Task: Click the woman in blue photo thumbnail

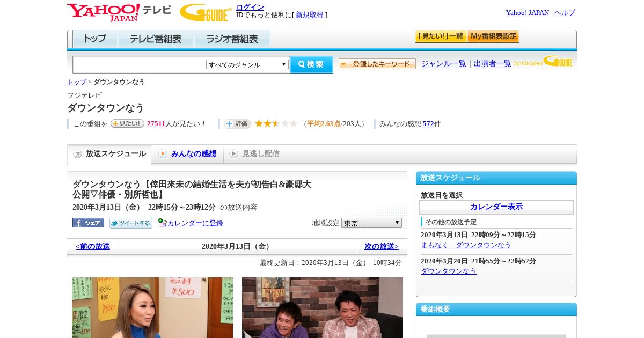Action: (152, 307)
